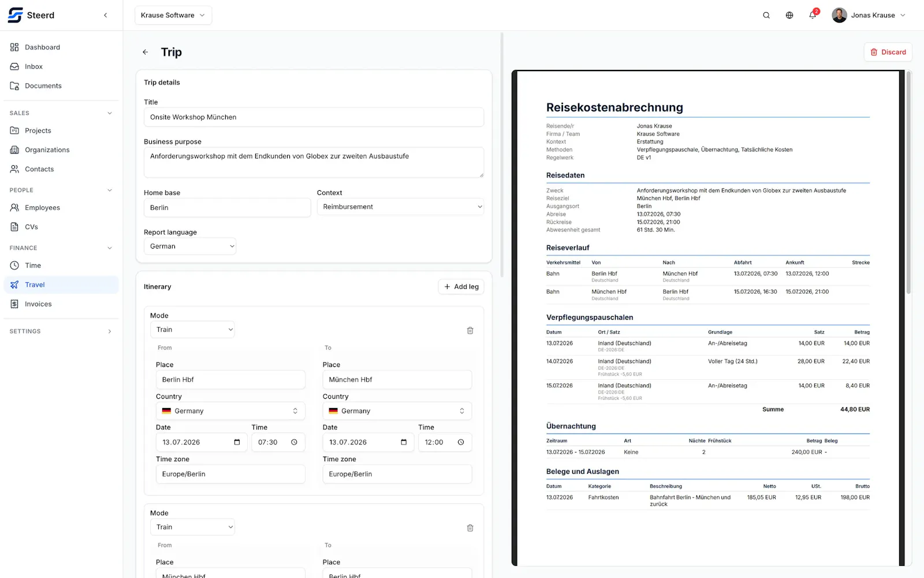This screenshot has height=578, width=924.
Task: Open Time tracking in the sidebar
Action: (x=61, y=265)
